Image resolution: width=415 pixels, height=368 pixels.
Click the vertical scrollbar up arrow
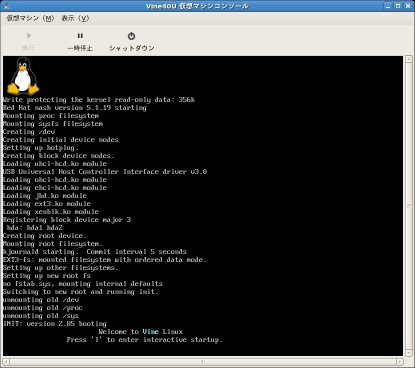click(409, 59)
